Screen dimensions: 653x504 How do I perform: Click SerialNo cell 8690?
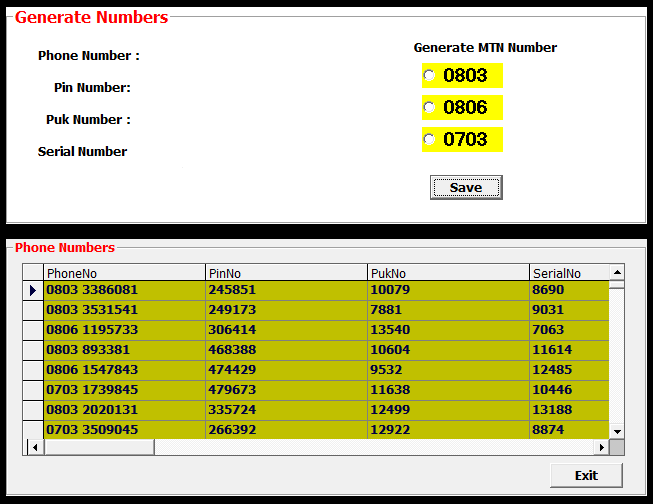(x=569, y=290)
